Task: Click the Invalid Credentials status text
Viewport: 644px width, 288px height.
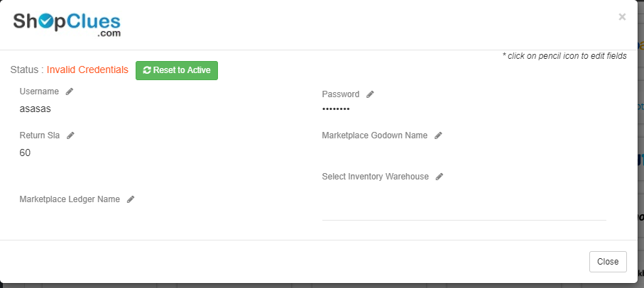Action: (x=87, y=70)
